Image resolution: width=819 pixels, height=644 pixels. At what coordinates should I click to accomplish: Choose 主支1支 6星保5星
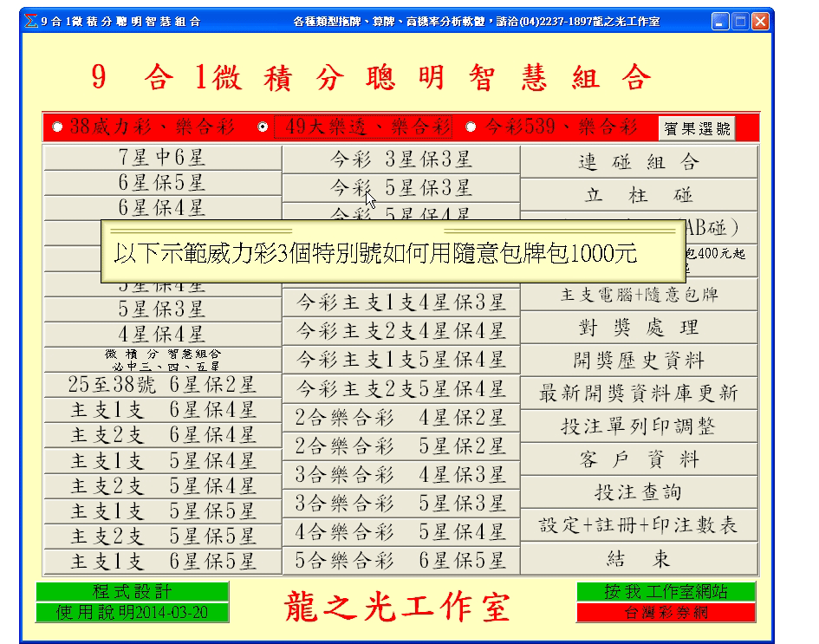[162, 562]
